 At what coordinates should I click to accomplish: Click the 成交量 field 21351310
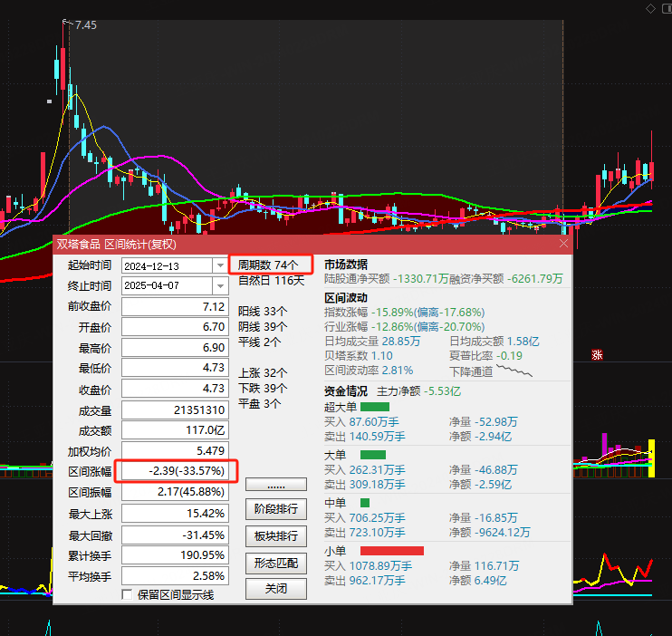pos(175,410)
